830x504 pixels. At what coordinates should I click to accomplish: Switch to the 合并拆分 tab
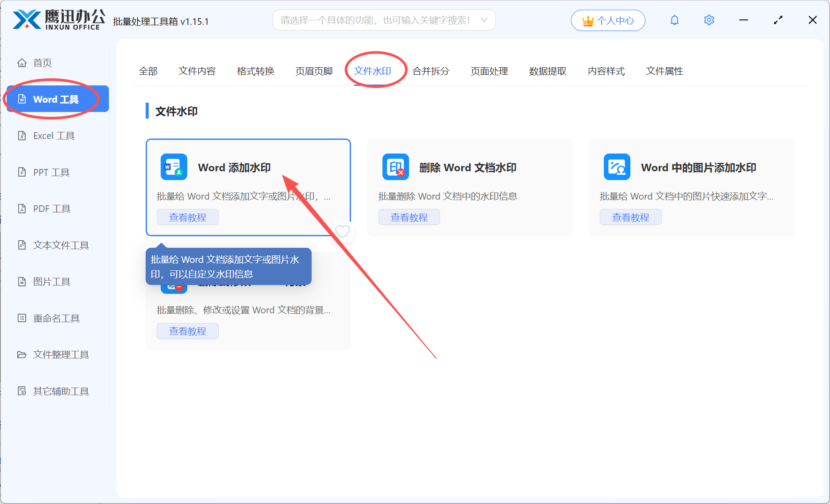coord(431,71)
